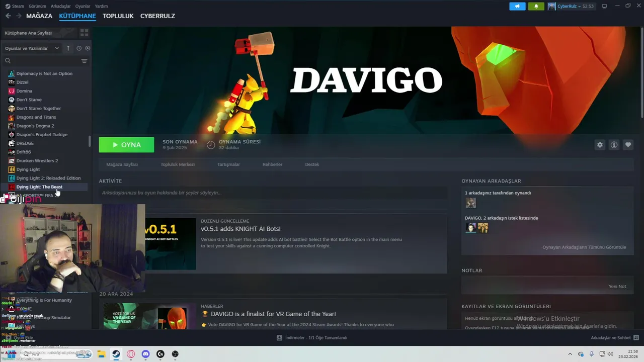The width and height of the screenshot is (644, 362).
Task: Click the library search magnifier icon
Action: tap(8, 61)
